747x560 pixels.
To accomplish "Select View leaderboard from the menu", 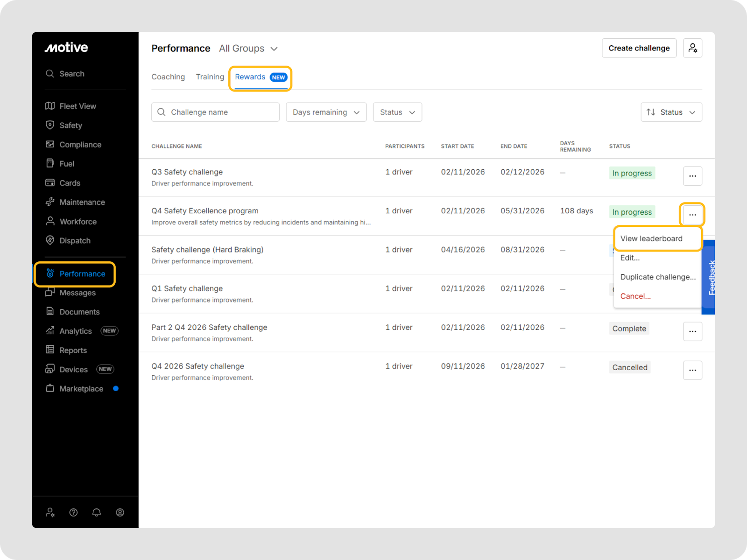I will (x=651, y=238).
